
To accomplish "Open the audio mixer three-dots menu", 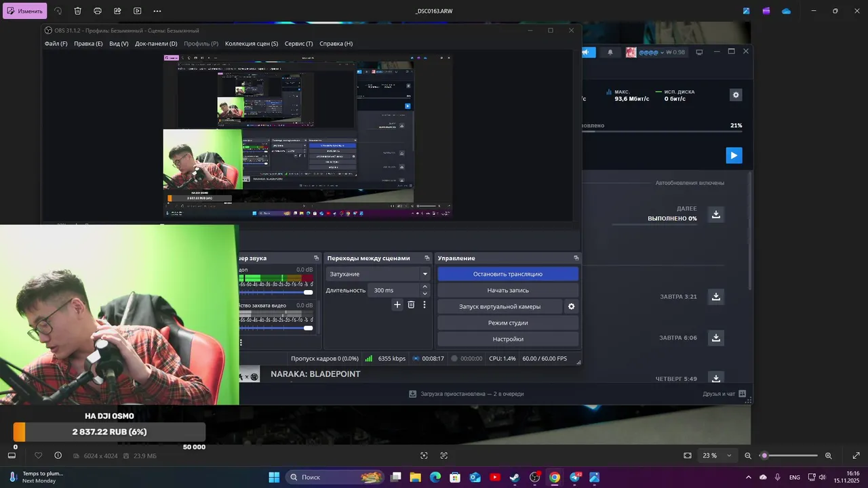I will 241,342.
